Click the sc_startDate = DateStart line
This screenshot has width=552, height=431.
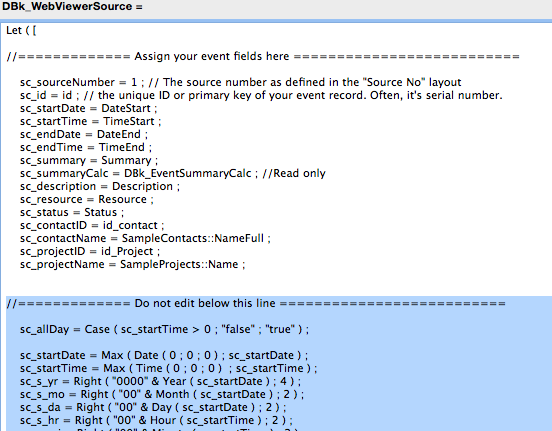point(88,108)
